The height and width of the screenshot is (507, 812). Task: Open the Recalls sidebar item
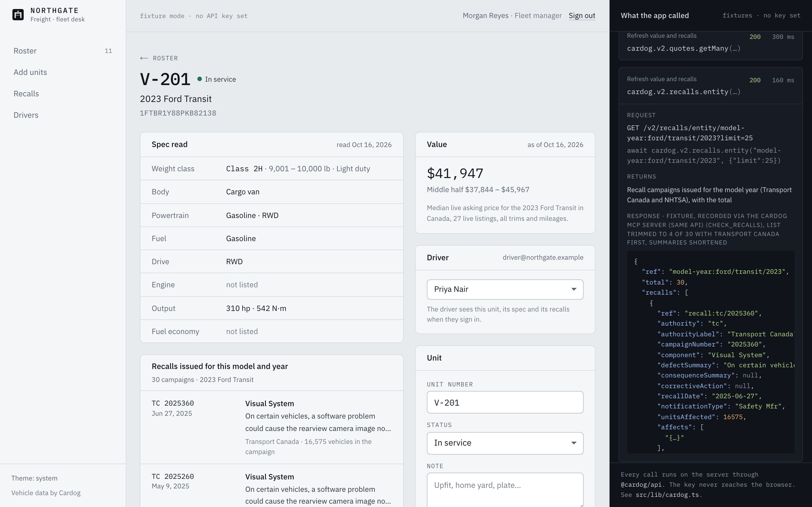click(63, 94)
